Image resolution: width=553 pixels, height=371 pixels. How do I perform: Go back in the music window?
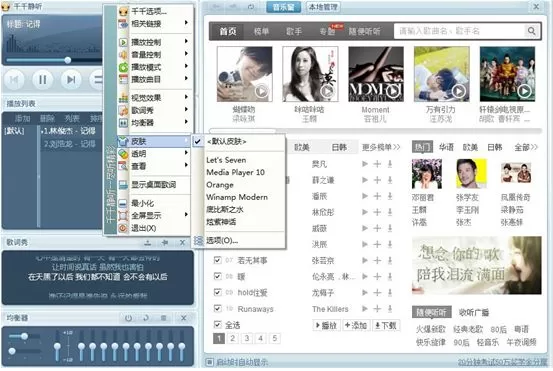[217, 7]
